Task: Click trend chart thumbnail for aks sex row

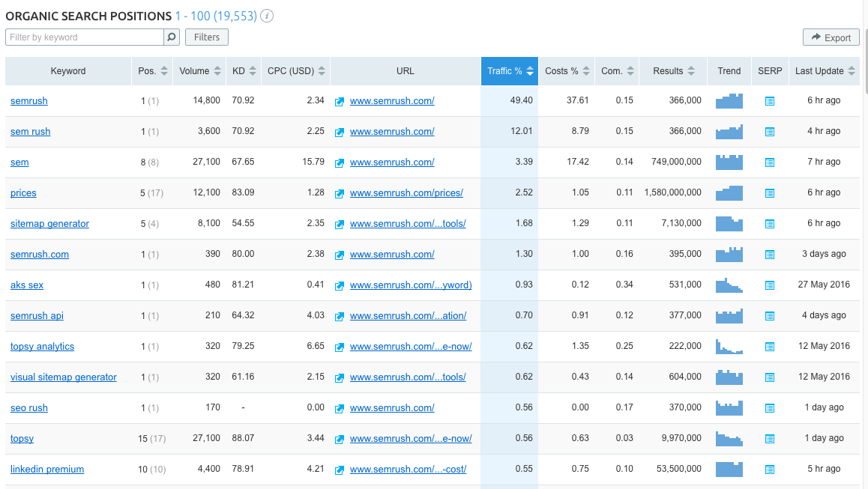Action: [x=729, y=285]
